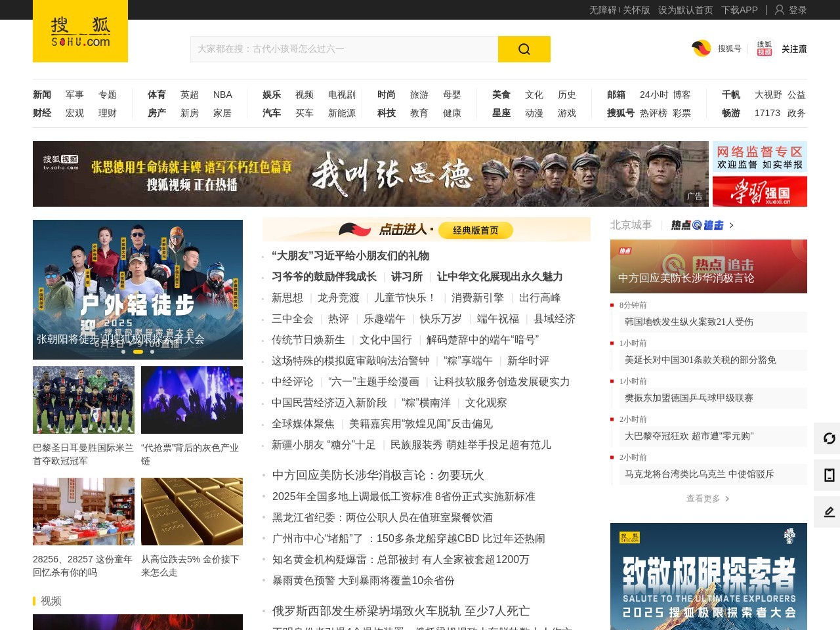840x630 pixels.
Task: Select the first carousel indicator dot
Action: point(123,352)
